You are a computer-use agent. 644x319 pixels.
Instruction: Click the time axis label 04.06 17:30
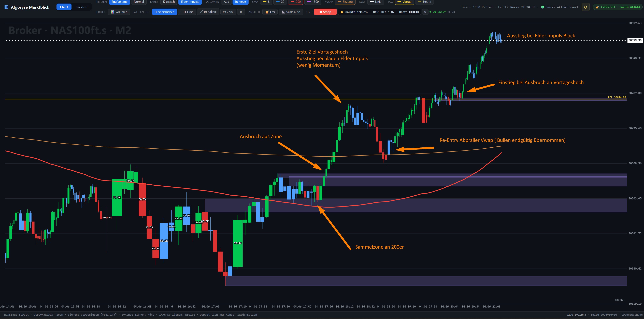(281, 307)
